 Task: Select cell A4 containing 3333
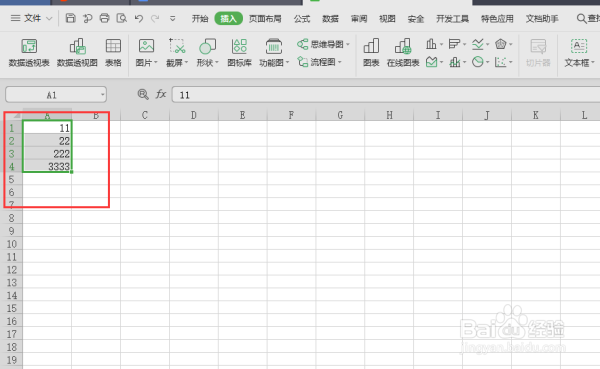pyautogui.click(x=47, y=167)
